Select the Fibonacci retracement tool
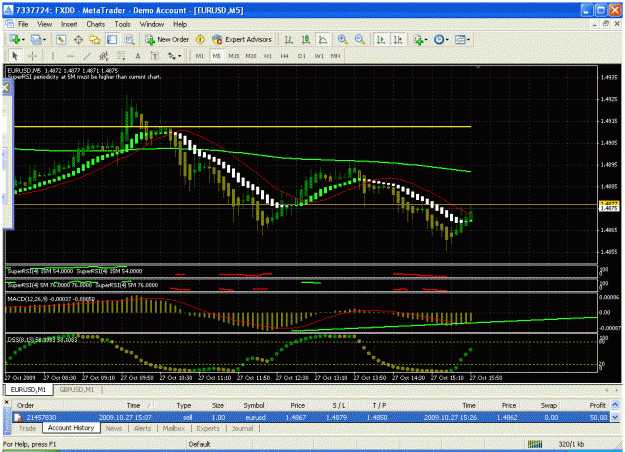The height and width of the screenshot is (452, 625). (x=121, y=56)
